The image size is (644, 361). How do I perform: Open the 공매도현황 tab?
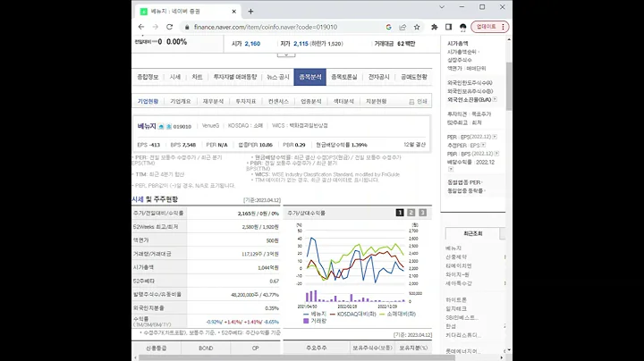414,77
